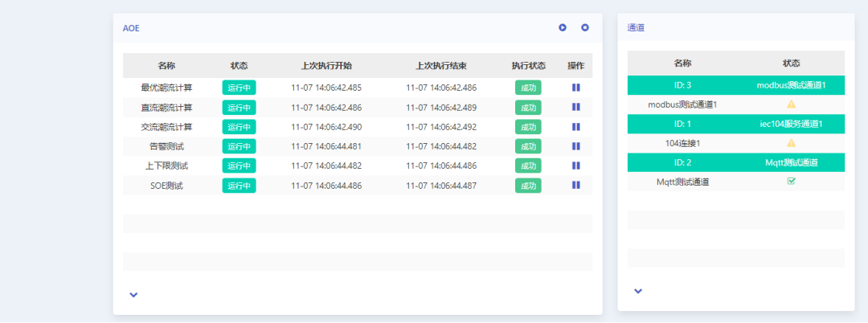
Task: Click 上次执行开始 column header
Action: [x=326, y=66]
